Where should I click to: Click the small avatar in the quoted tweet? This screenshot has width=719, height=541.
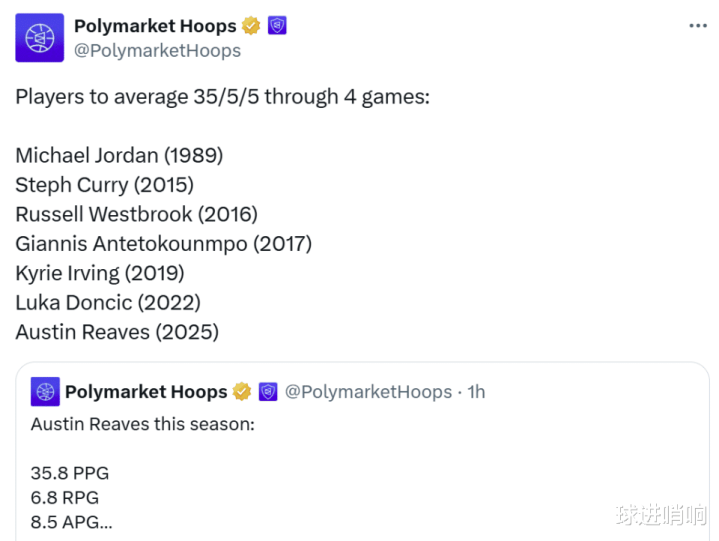pos(44,391)
